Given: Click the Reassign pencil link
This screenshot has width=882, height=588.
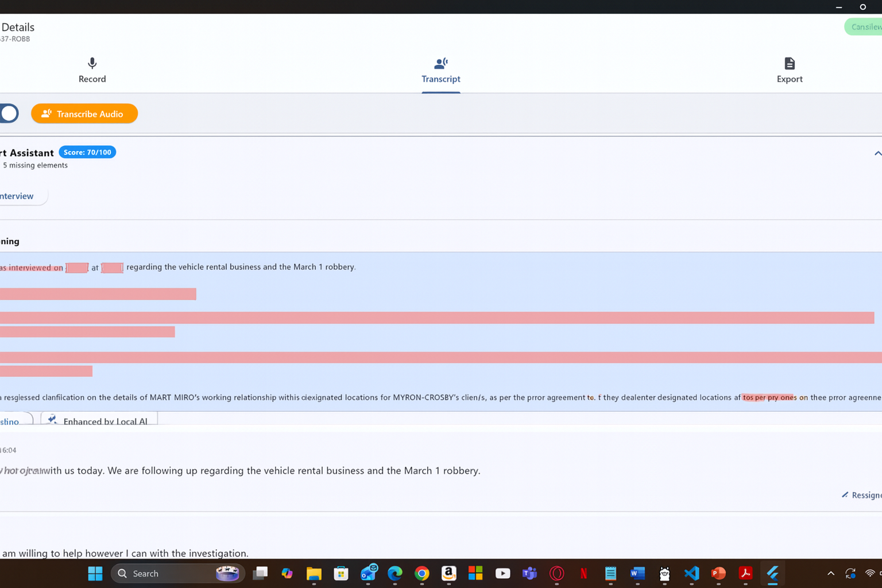Looking at the screenshot, I should 861,495.
